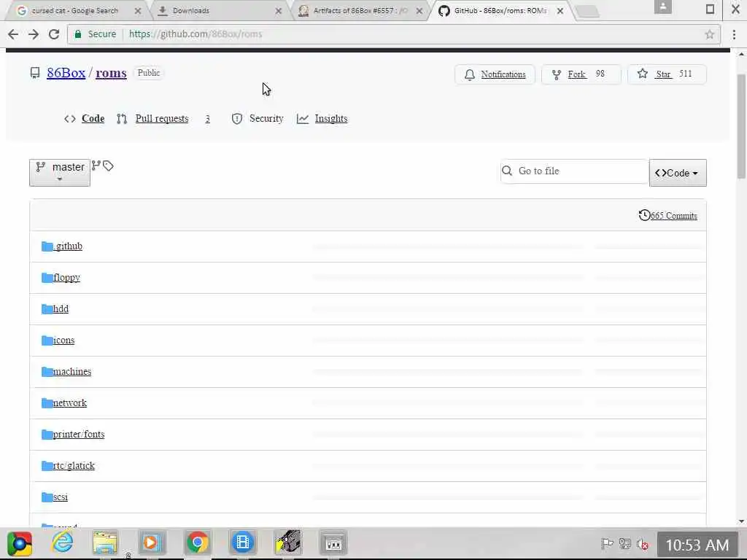The height and width of the screenshot is (560, 747).
Task: Expand the master branch dropdown
Action: pyautogui.click(x=60, y=172)
